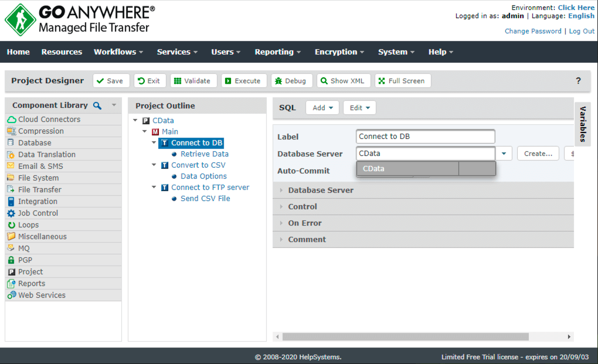Execute the project
The image size is (598, 364).
(x=244, y=81)
